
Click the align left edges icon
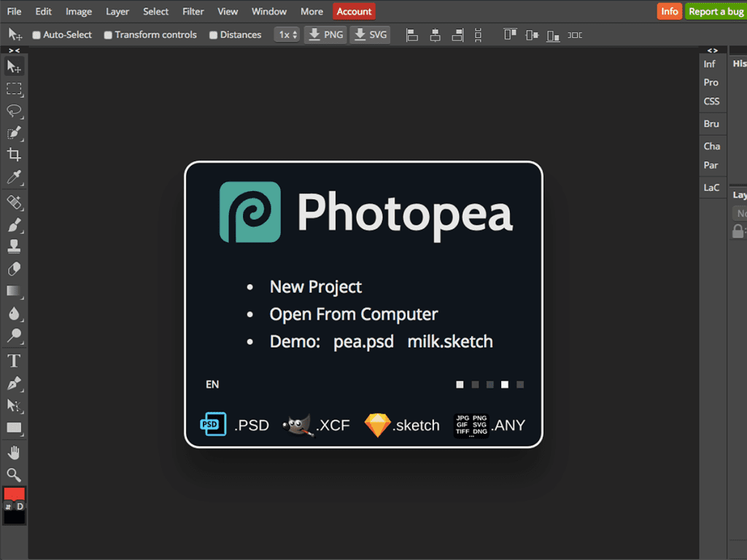412,35
